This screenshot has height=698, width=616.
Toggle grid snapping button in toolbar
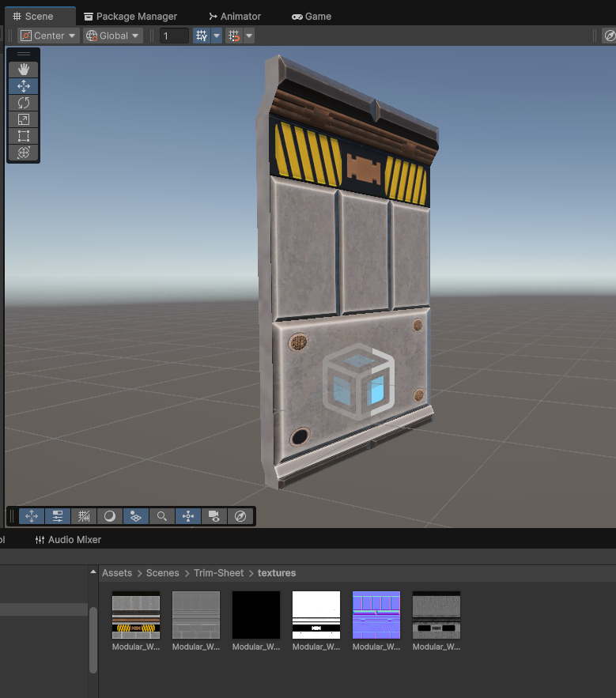point(202,36)
